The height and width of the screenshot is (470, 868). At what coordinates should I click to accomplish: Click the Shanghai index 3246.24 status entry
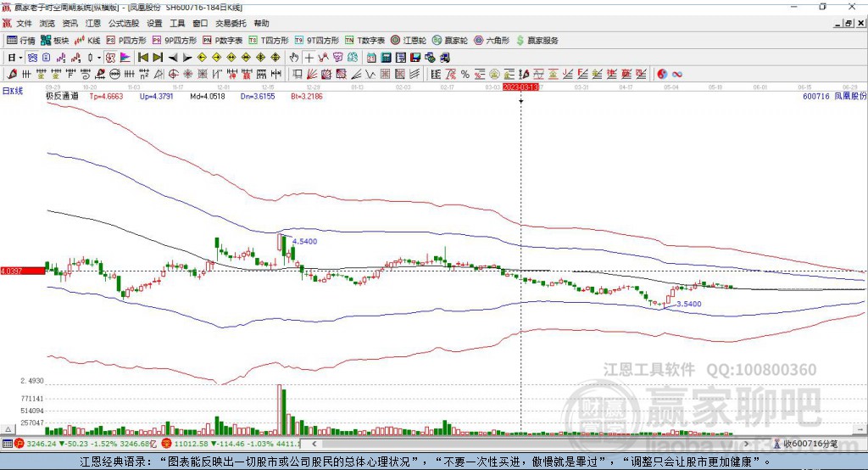coord(86,444)
